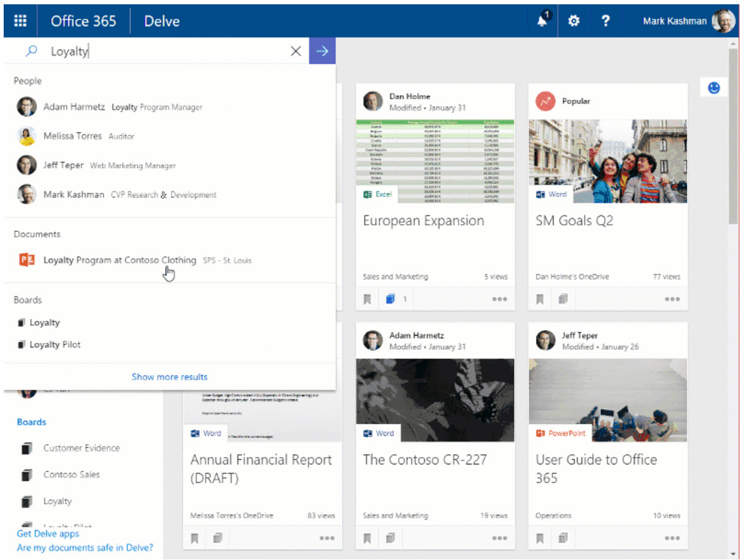Open more options on SM Goals Q2 card
742x560 pixels.
point(672,299)
